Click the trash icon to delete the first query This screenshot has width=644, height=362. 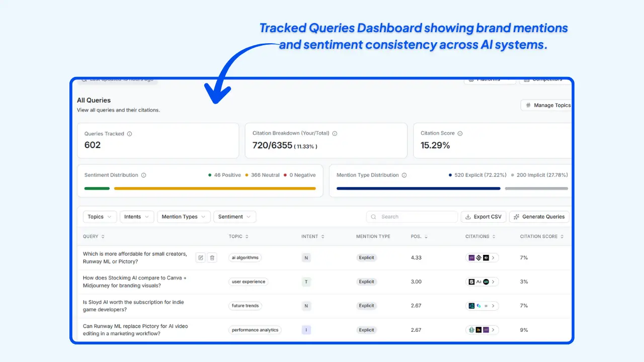click(x=212, y=257)
